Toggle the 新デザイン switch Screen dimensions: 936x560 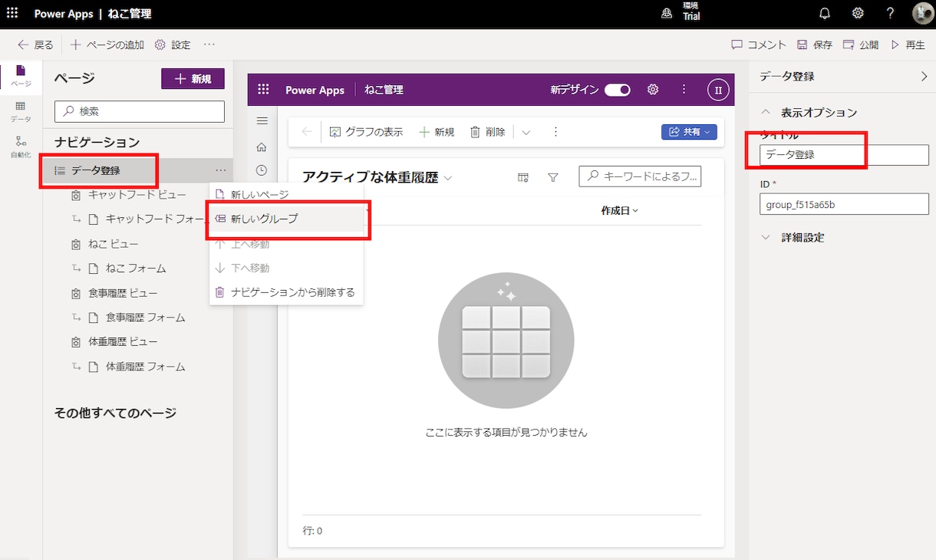coord(618,90)
